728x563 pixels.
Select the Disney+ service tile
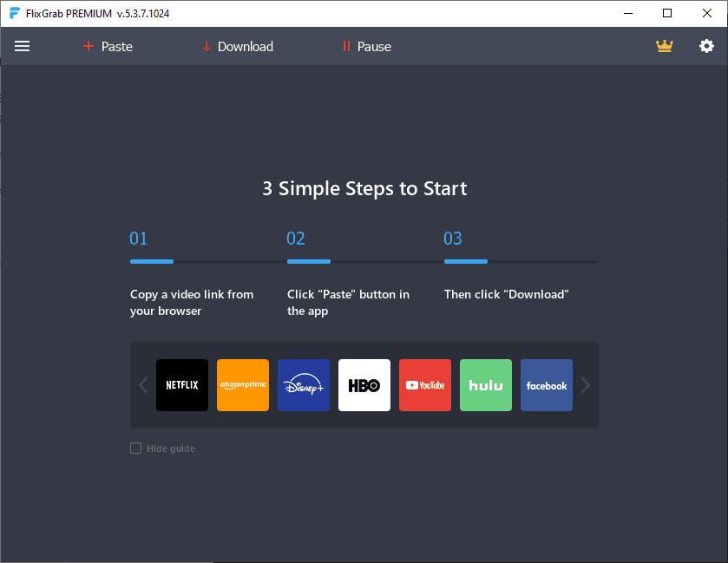(x=304, y=385)
